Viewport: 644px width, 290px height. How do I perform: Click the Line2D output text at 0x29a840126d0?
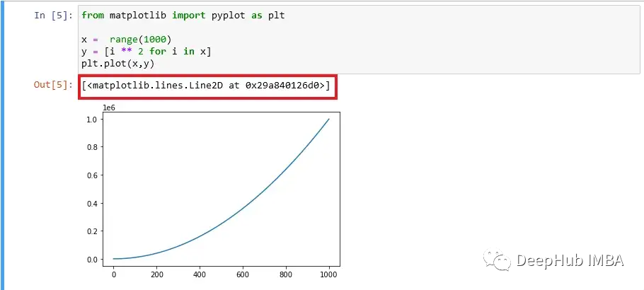point(206,86)
